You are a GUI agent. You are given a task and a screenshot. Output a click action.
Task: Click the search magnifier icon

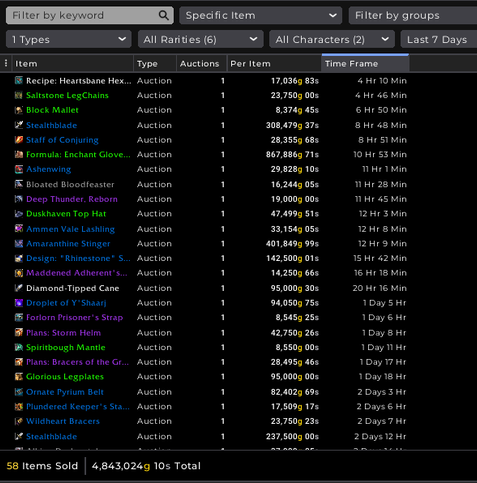163,15
